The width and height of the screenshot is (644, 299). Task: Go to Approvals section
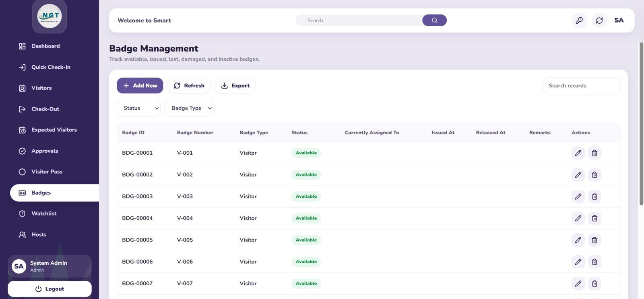point(45,151)
